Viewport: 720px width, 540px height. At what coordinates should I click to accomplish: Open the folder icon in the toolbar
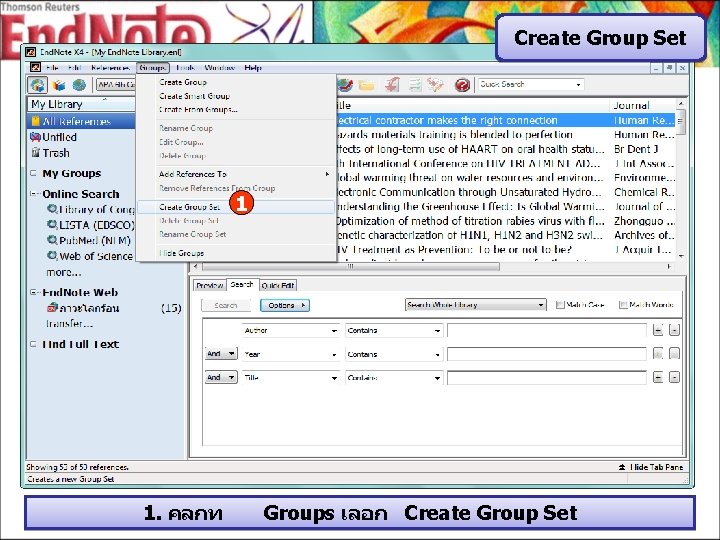pyautogui.click(x=366, y=85)
